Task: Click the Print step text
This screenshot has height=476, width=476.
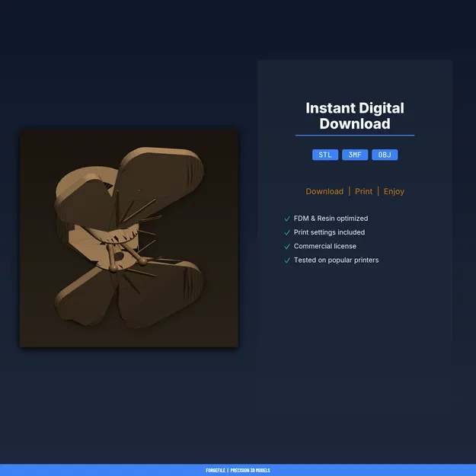Action: [363, 192]
